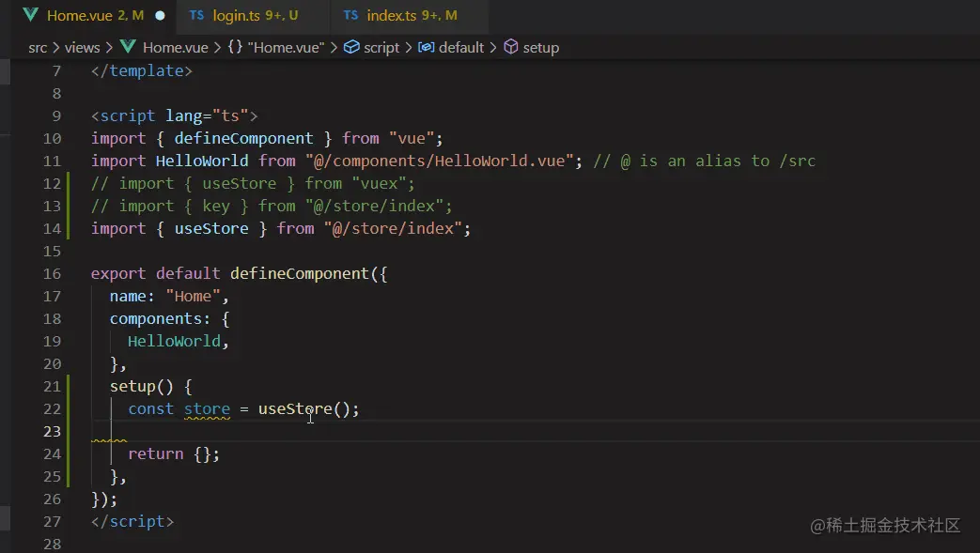Open the index.ts editor tab

coord(410,16)
